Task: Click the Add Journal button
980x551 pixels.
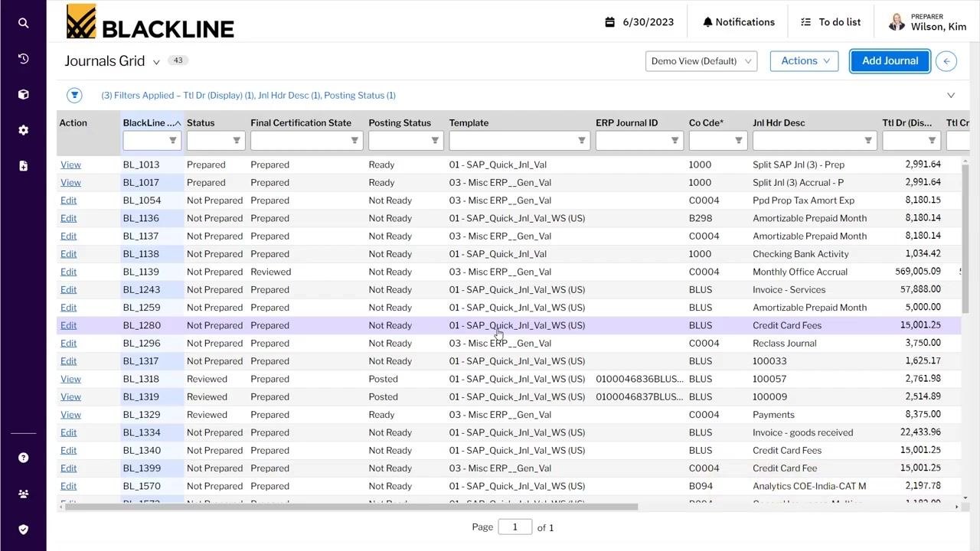Action: [890, 61]
